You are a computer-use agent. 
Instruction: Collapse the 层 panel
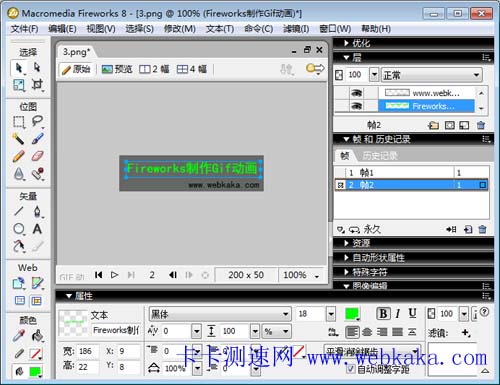pyautogui.click(x=346, y=58)
